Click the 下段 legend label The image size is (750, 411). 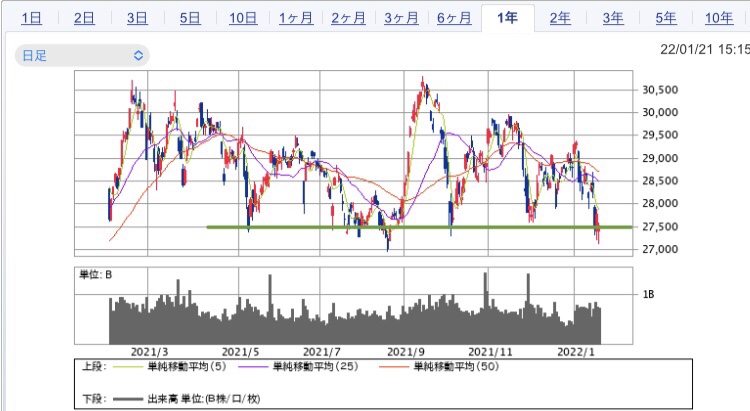pyautogui.click(x=94, y=399)
